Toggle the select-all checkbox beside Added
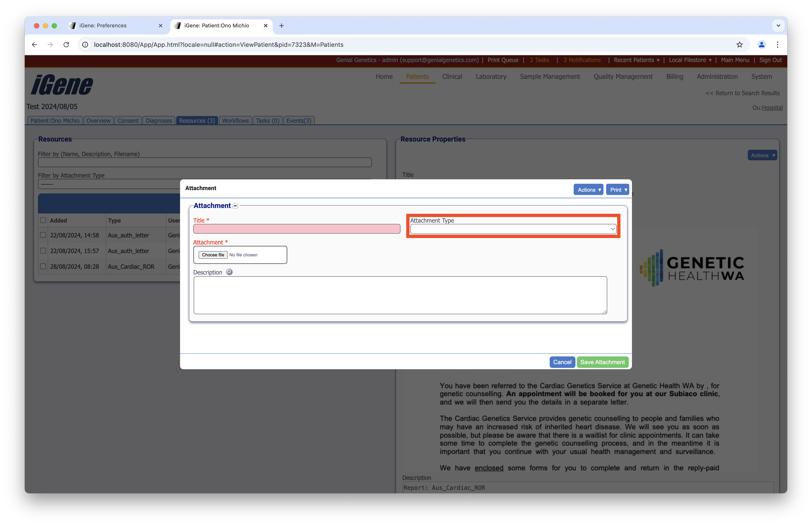The width and height of the screenshot is (812, 526). click(x=43, y=220)
